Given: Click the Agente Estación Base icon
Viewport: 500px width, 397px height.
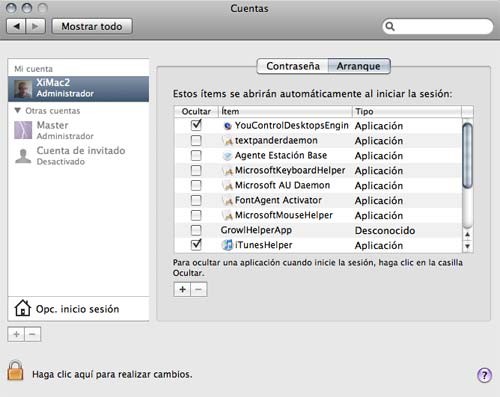Looking at the screenshot, I should click(228, 156).
